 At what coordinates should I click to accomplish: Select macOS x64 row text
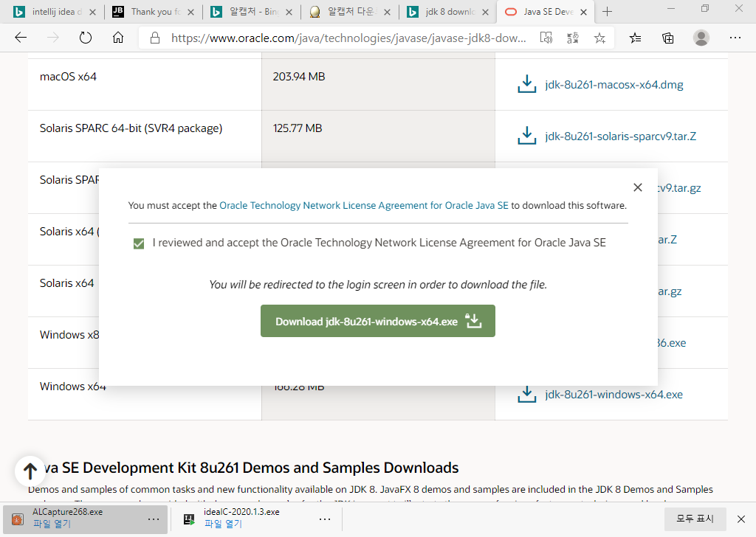point(68,77)
